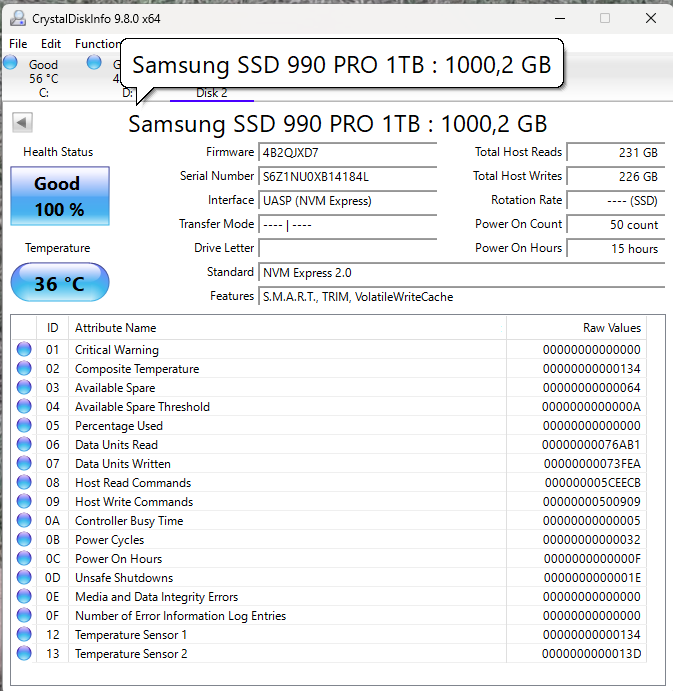673x691 pixels.
Task: Click the status orb for Temperature Sensor 2
Action: [x=24, y=654]
